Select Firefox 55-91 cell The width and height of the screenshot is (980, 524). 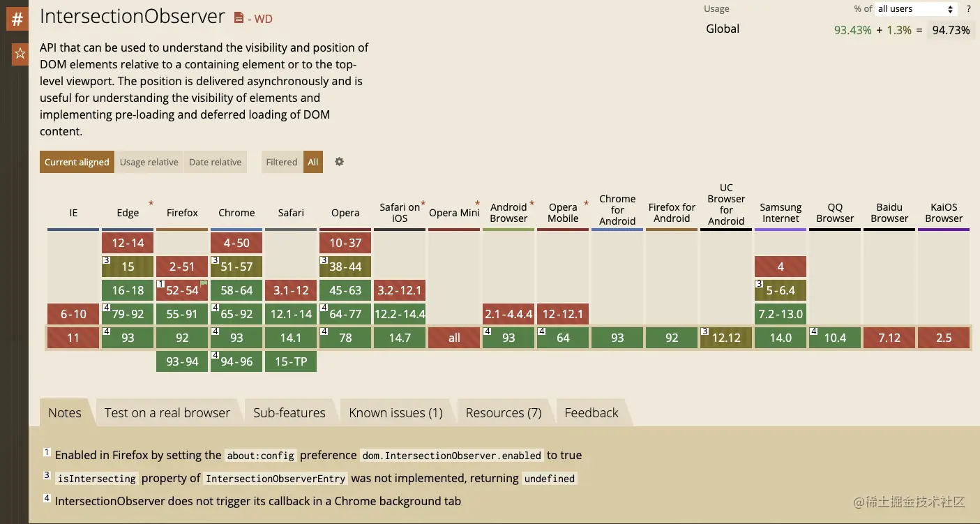[182, 314]
